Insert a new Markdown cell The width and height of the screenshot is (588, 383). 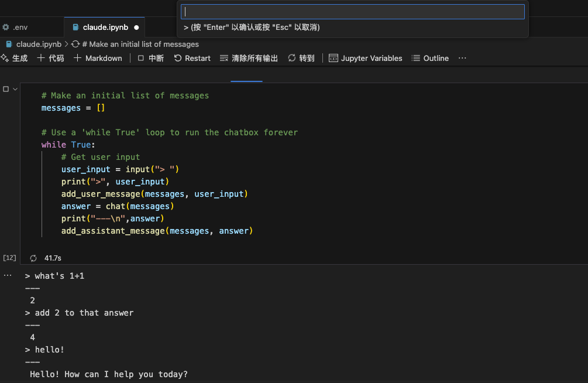tap(98, 58)
